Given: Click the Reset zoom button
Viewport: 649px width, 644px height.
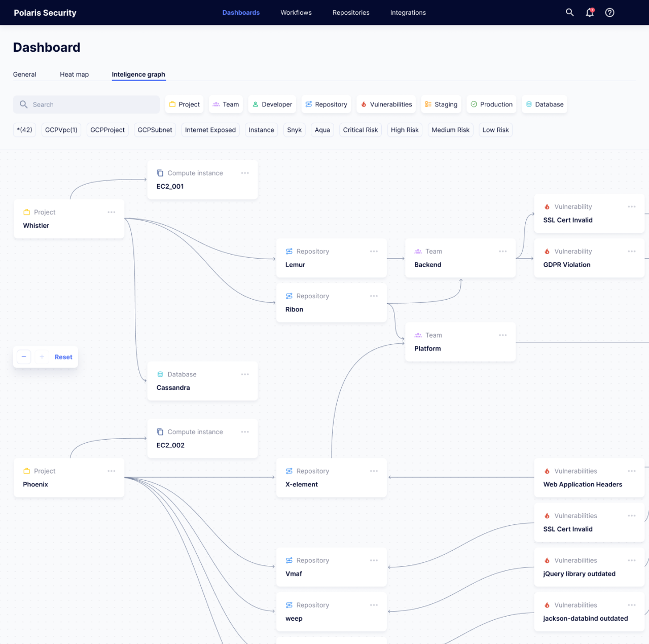Looking at the screenshot, I should click(63, 356).
